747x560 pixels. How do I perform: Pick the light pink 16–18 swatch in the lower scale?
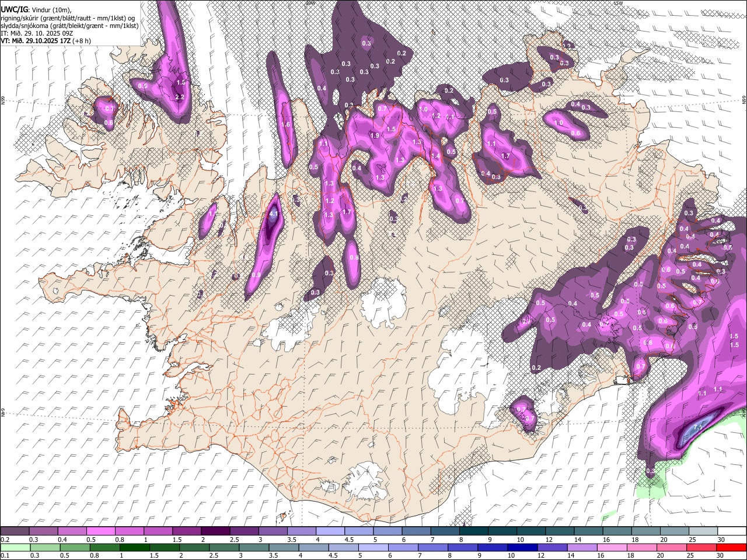click(612, 547)
